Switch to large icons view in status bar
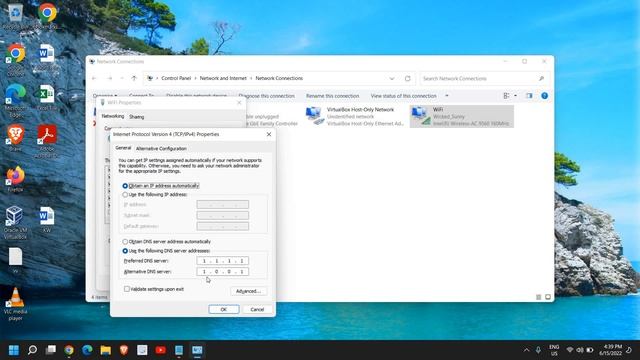Viewport: 640px width, 360px height. click(x=548, y=297)
